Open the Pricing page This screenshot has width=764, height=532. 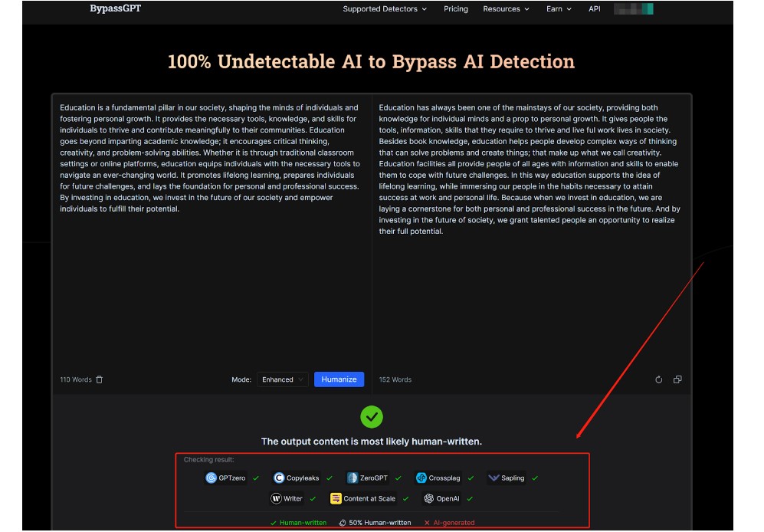click(456, 8)
